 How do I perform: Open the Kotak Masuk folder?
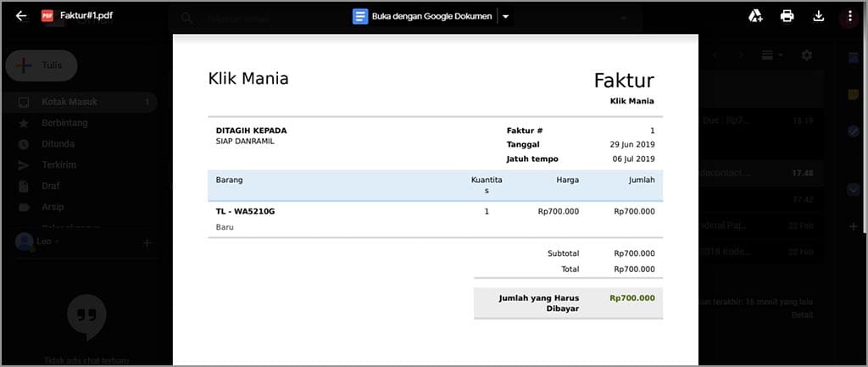[x=70, y=102]
